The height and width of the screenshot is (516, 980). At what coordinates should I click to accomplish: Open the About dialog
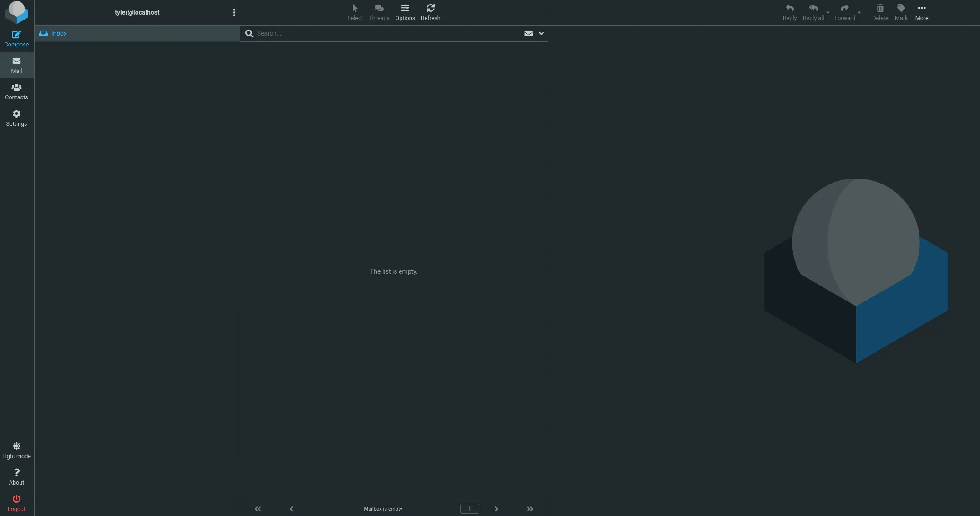pos(16,476)
